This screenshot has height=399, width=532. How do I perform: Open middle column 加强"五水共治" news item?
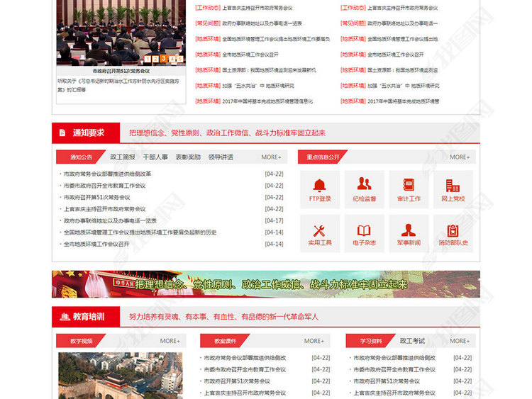click(x=245, y=86)
